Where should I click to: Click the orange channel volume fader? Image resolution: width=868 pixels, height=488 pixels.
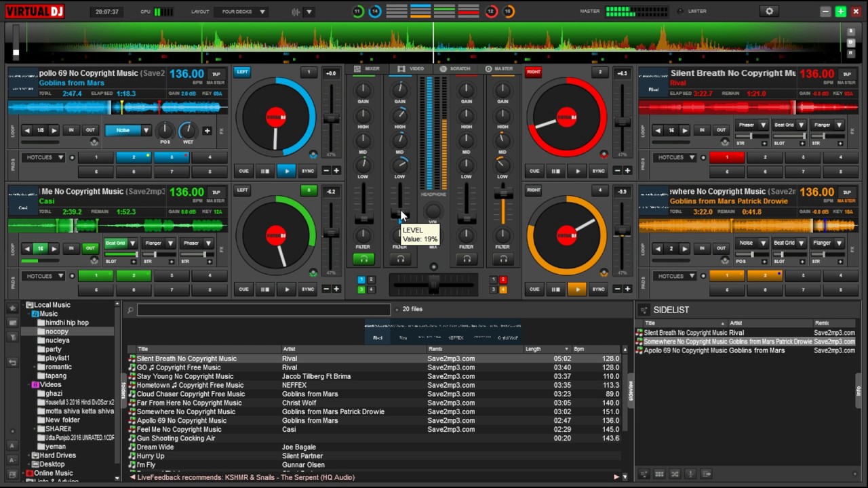pyautogui.click(x=502, y=195)
